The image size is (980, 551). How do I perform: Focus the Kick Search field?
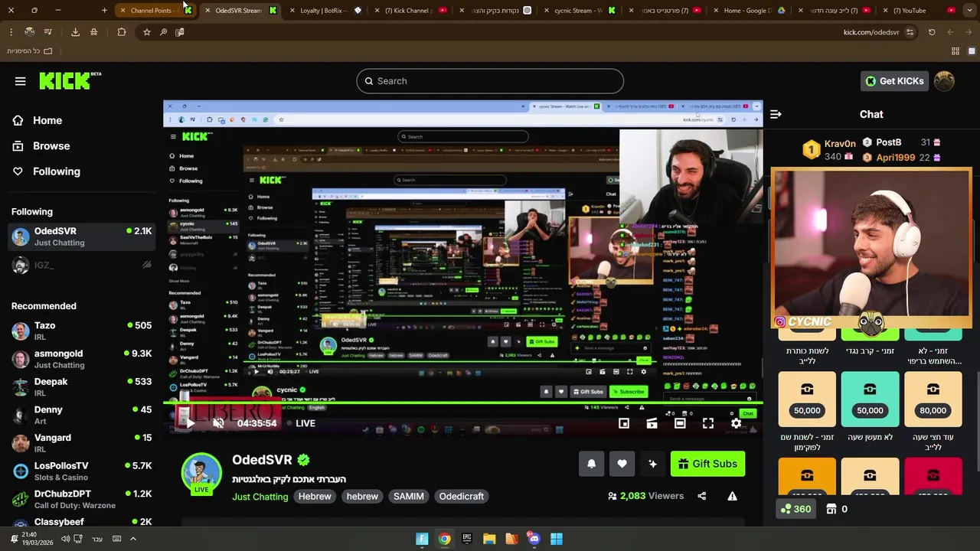pyautogui.click(x=490, y=81)
